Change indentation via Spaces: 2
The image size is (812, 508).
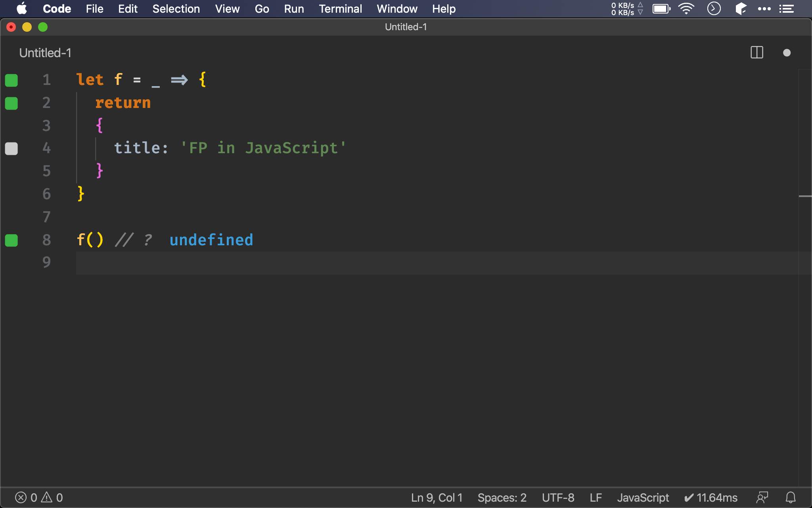tap(502, 497)
